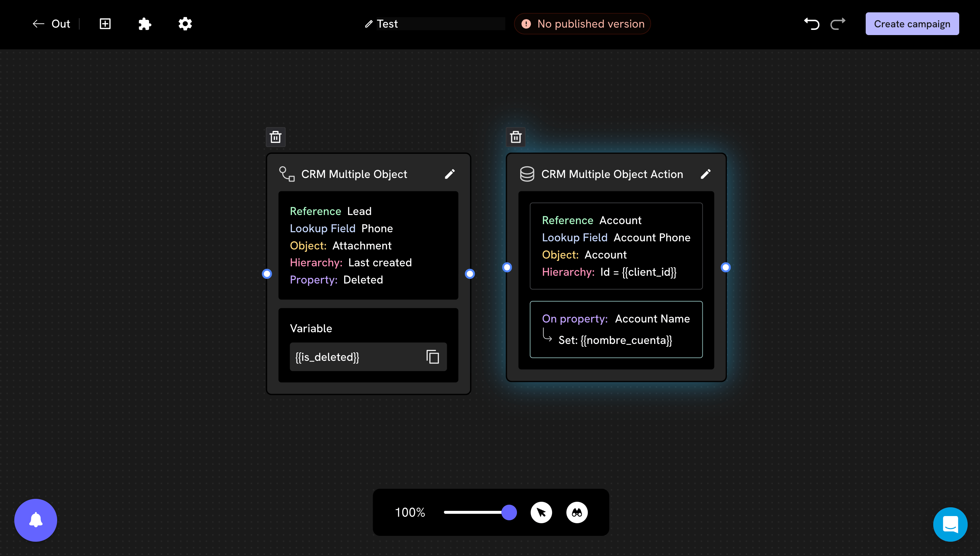Click the redo arrow icon
The image size is (980, 556).
[x=837, y=24]
